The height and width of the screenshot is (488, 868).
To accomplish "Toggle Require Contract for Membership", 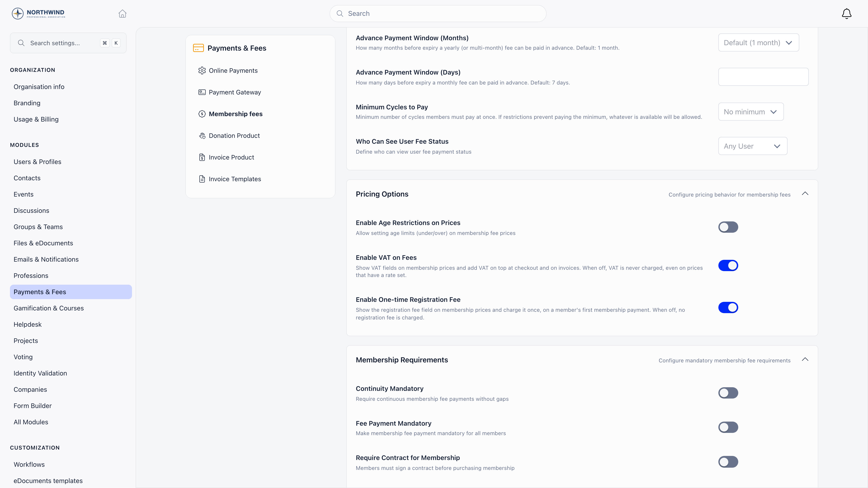I will (x=728, y=462).
